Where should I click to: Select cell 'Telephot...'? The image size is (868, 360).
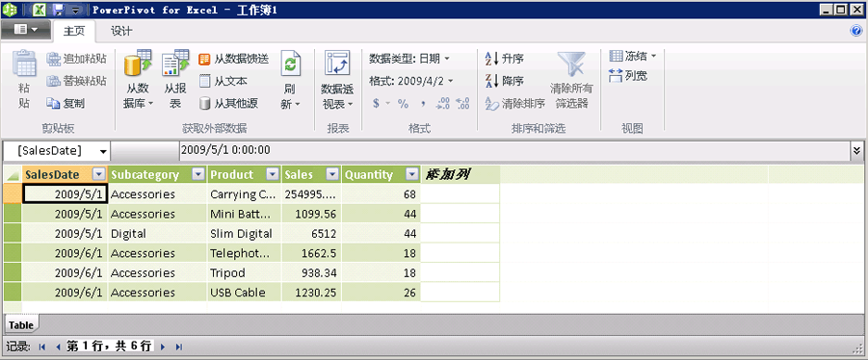coord(245,253)
